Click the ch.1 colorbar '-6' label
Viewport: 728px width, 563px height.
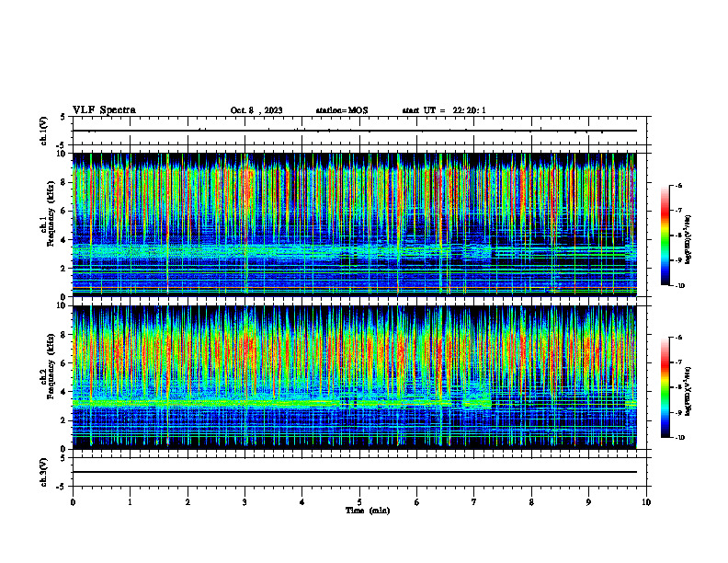coord(678,186)
